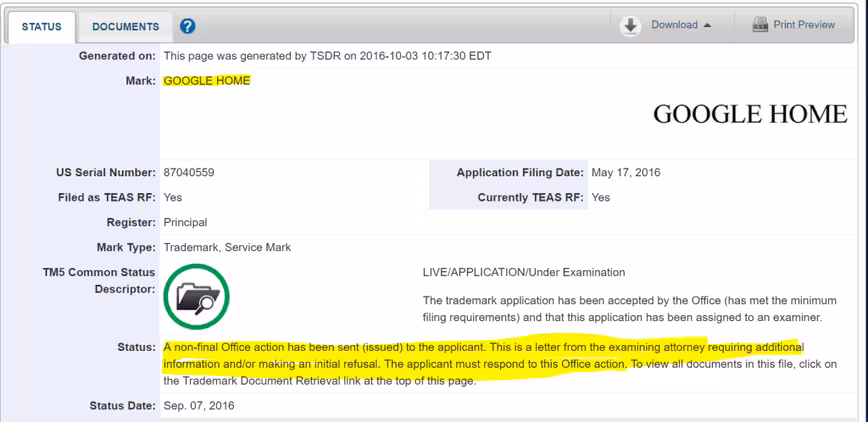Click the filing date May 17, 2016
The image size is (868, 422).
tap(626, 173)
